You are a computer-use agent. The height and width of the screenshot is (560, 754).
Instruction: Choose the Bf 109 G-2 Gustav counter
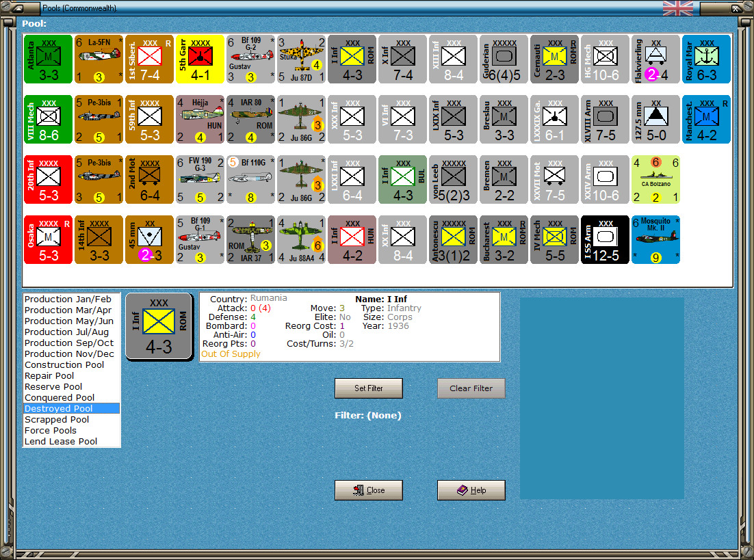(x=250, y=59)
